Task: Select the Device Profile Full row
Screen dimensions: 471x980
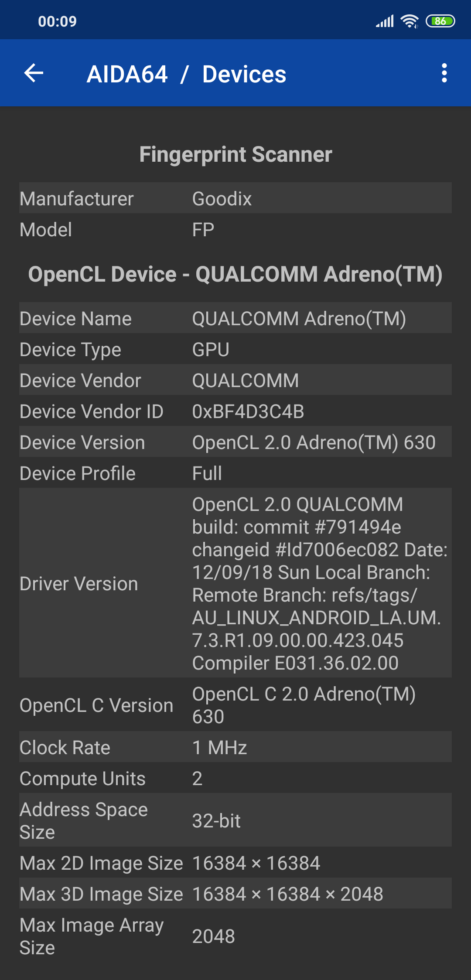Action: tap(235, 473)
